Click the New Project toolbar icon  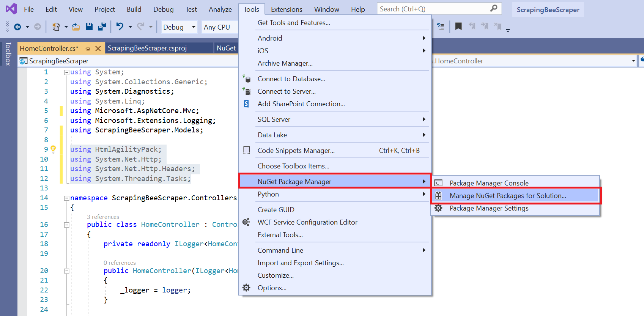(x=56, y=27)
